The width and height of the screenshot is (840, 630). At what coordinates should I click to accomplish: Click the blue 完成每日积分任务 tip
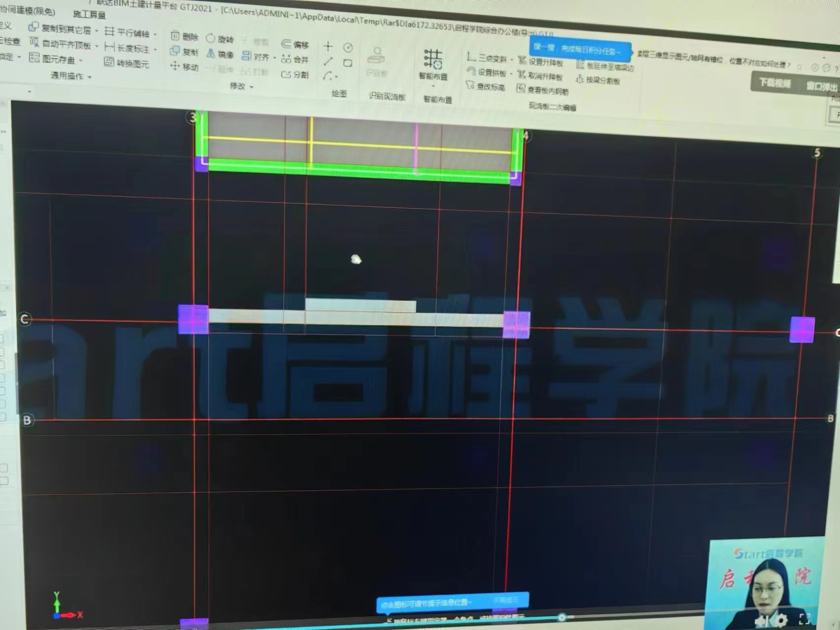pyautogui.click(x=580, y=49)
